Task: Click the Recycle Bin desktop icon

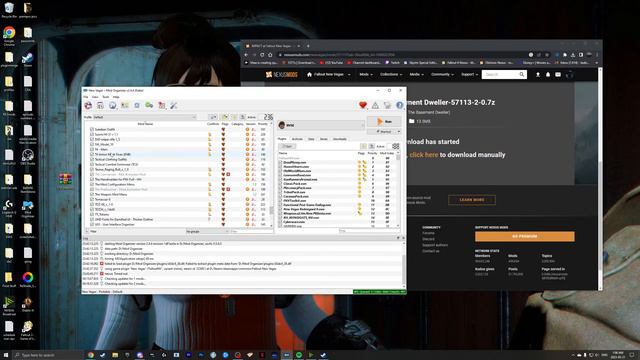Action: click(9, 10)
